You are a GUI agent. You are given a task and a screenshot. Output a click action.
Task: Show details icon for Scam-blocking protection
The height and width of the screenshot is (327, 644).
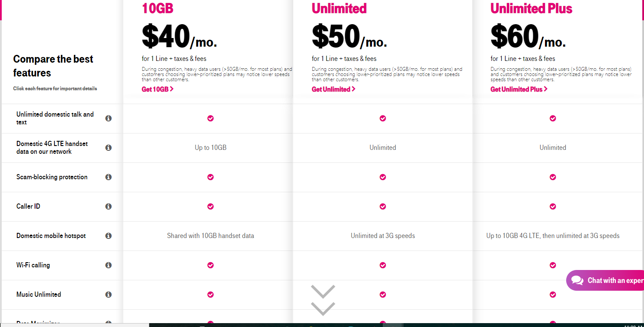coord(109,177)
